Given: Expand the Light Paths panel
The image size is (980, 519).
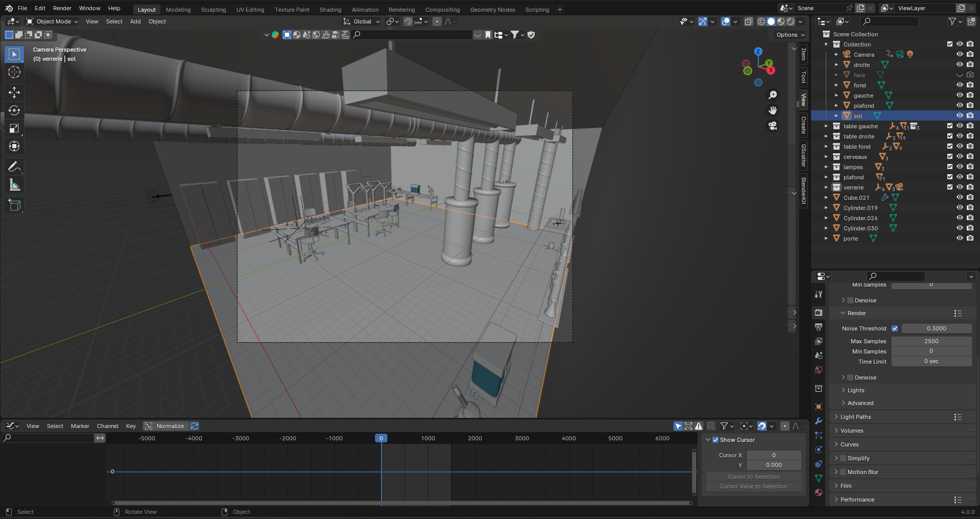Looking at the screenshot, I should (x=855, y=417).
